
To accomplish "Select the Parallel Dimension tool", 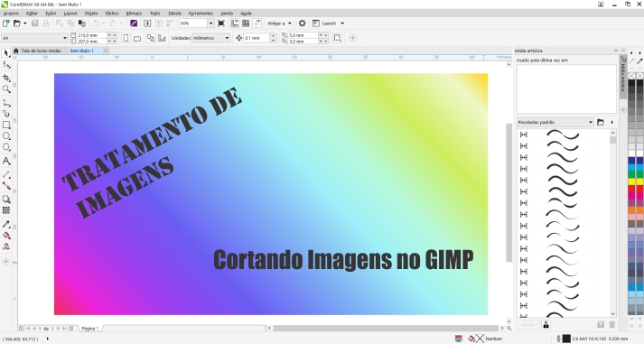I will (6, 174).
